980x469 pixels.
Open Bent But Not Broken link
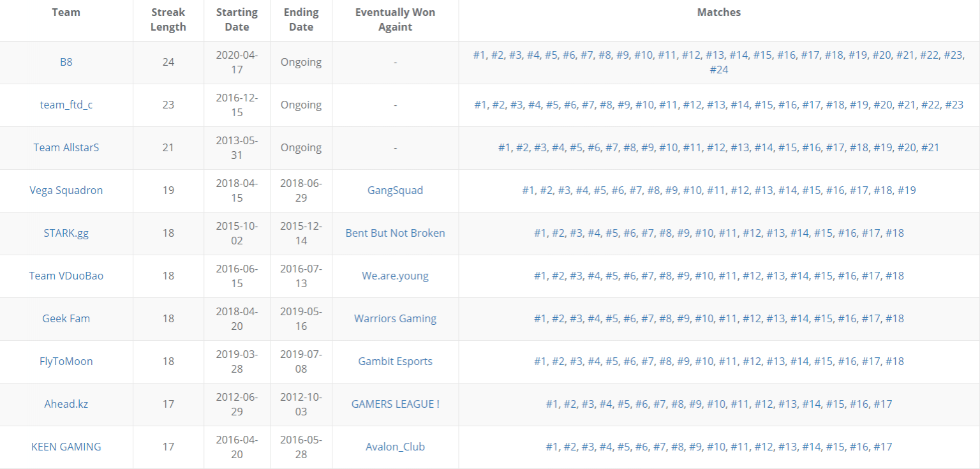[x=396, y=234]
